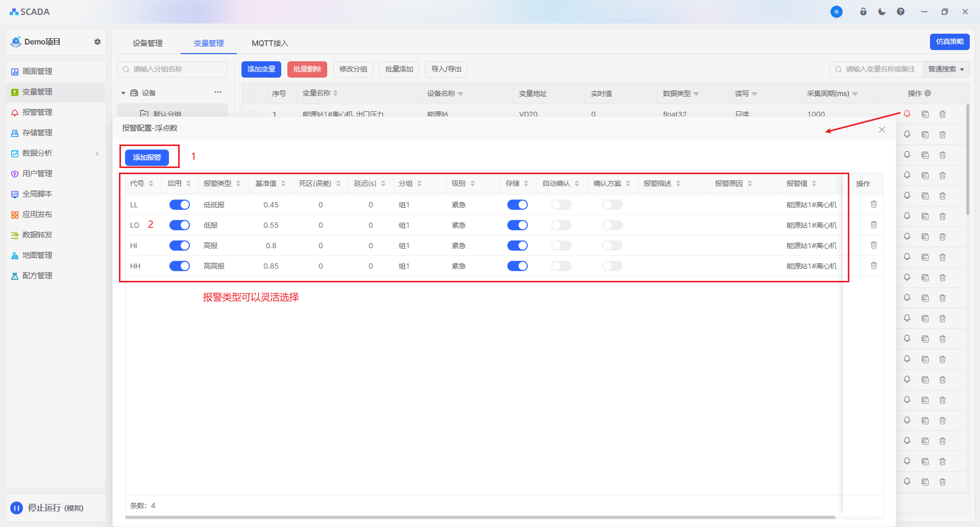
Task: Enable auto-confirm toggle for LO alarm
Action: (x=561, y=225)
